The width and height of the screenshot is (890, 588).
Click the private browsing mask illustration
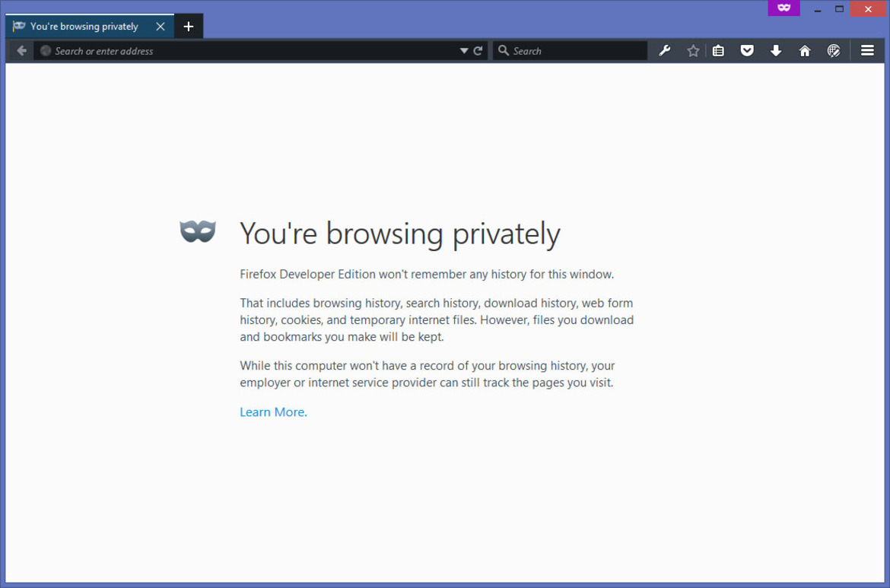coord(197,230)
